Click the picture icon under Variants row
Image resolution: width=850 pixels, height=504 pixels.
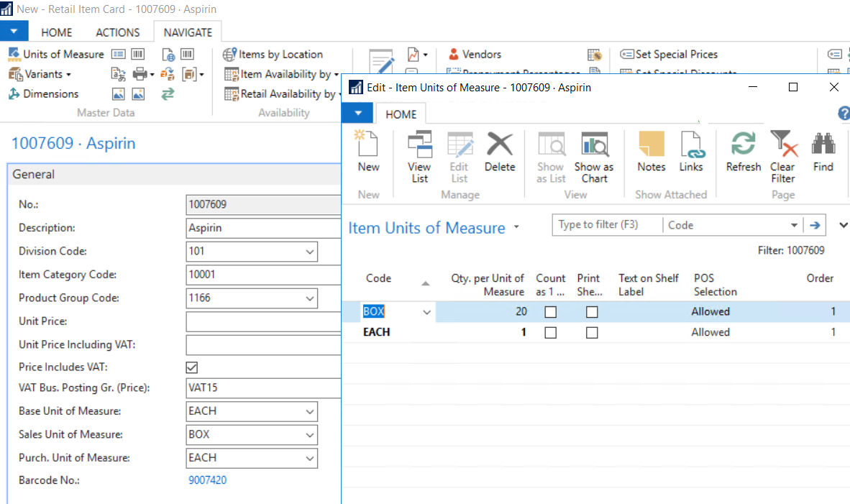pos(118,93)
